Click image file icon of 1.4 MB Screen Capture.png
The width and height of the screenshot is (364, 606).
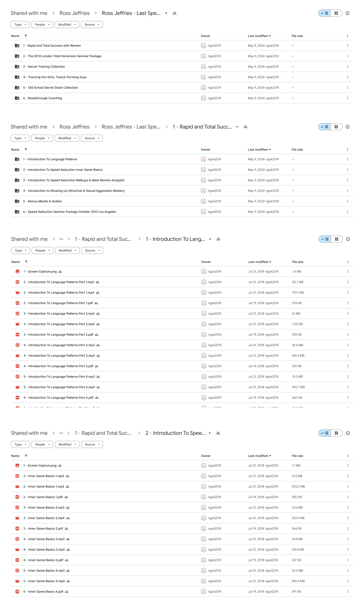click(x=18, y=272)
